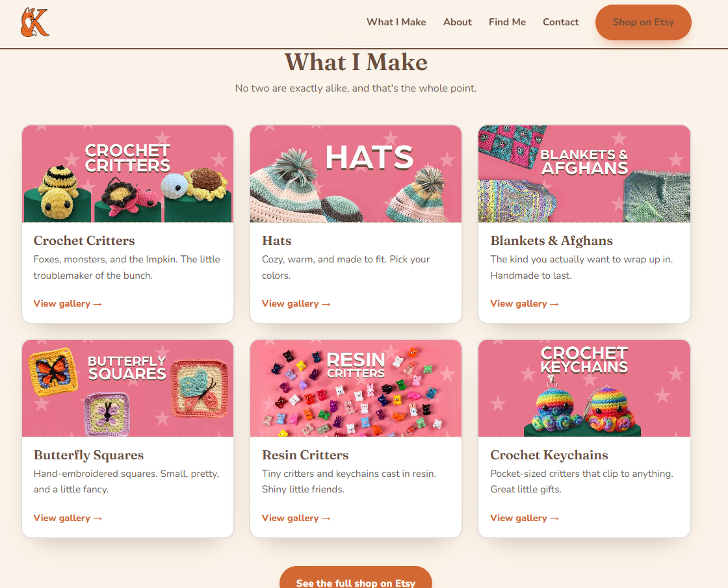Viewport: 728px width, 588px height.
Task: Go to the About nav item
Action: tap(458, 22)
